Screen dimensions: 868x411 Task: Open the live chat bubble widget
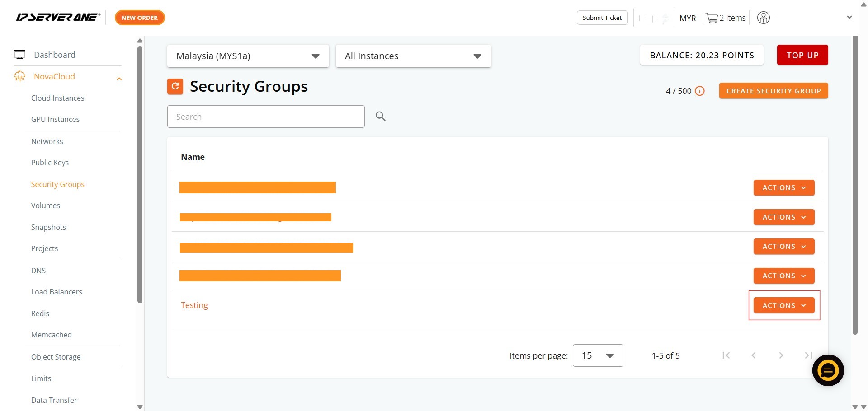(827, 371)
